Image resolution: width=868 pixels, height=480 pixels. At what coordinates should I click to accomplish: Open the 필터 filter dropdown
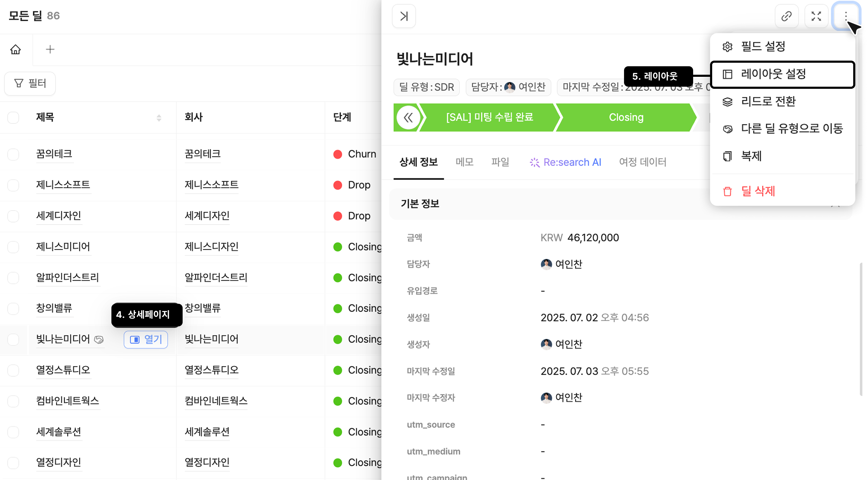click(x=30, y=83)
